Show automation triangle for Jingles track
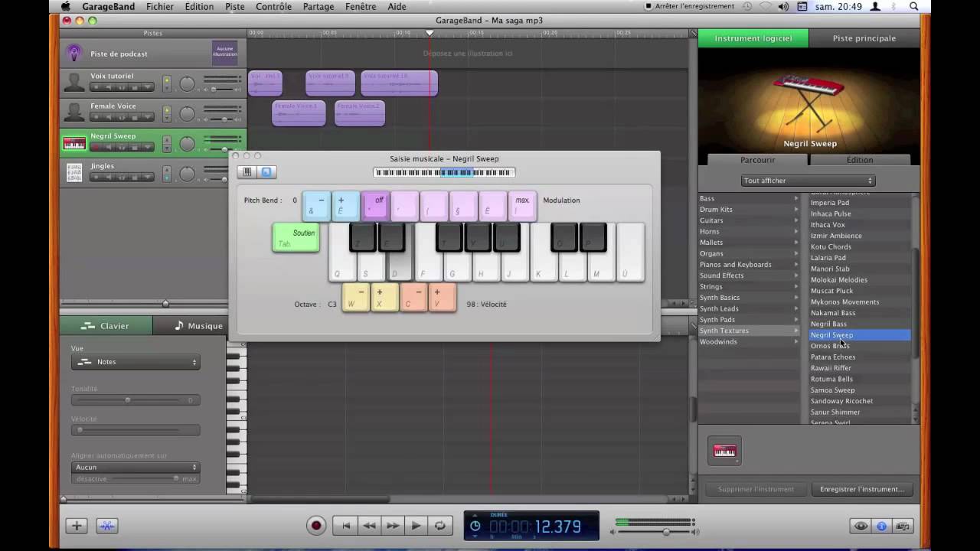This screenshot has width=980, height=551. tap(148, 177)
